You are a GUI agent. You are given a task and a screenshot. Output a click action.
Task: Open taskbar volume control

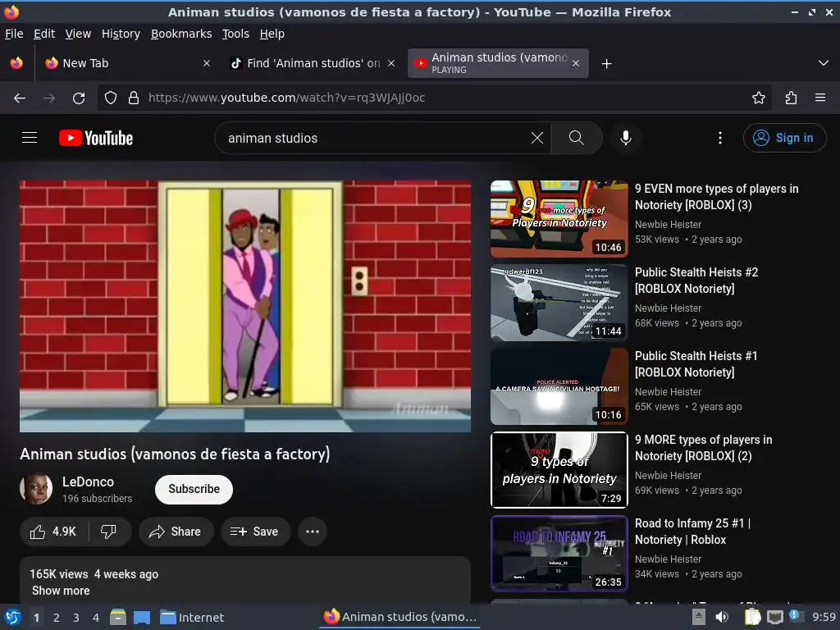[722, 617]
